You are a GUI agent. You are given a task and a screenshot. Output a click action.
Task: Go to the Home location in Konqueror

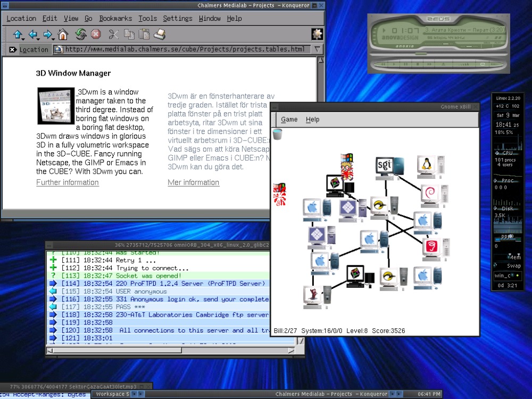click(x=63, y=34)
